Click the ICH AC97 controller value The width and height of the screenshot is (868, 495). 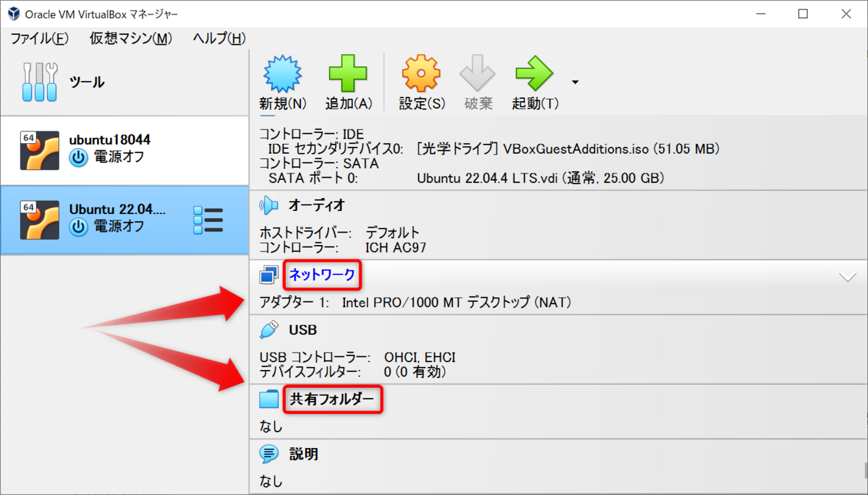(x=396, y=247)
